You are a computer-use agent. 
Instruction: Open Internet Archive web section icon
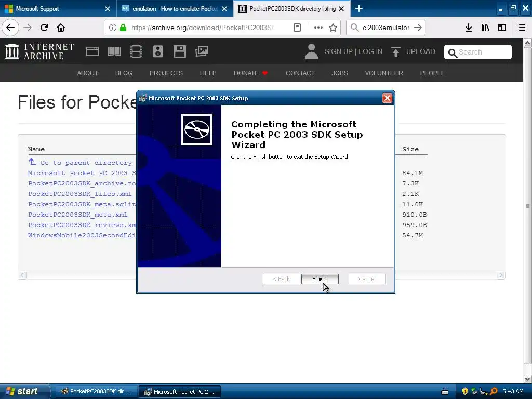(x=92, y=51)
